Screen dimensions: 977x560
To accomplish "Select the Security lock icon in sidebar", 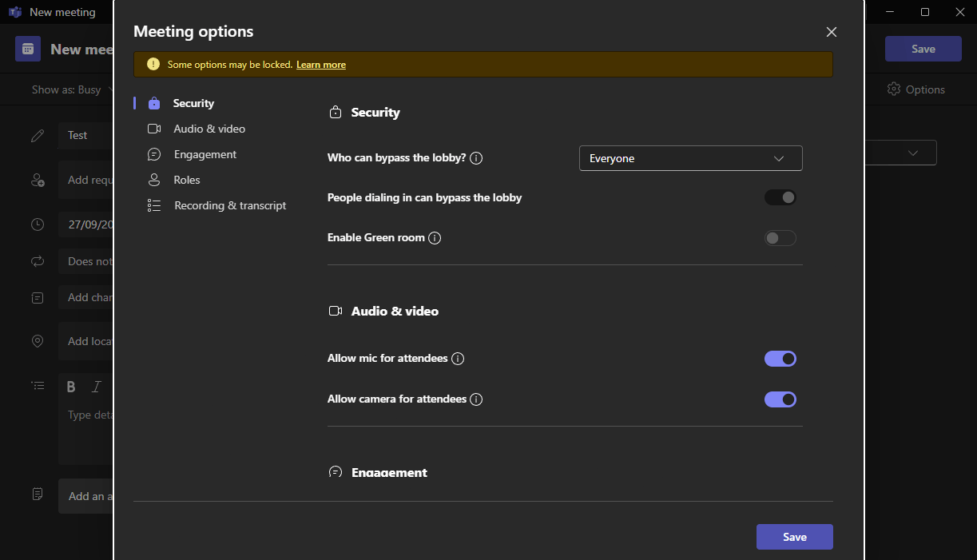I will tap(153, 103).
